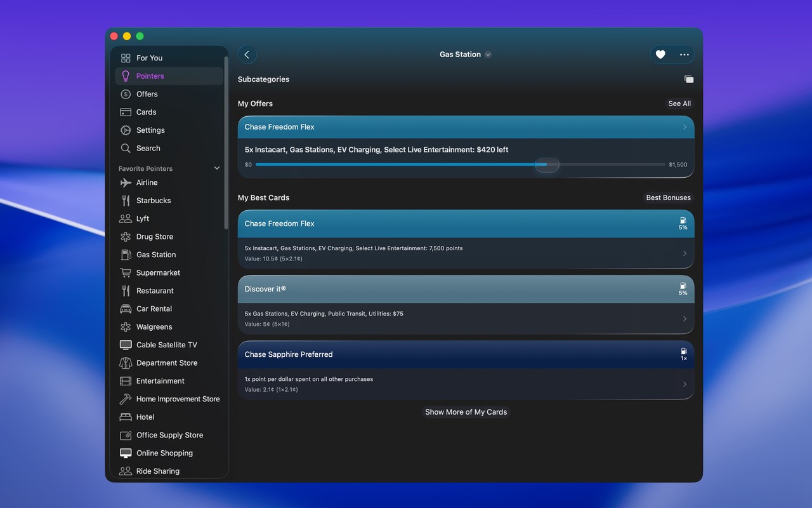Click Show More of My Cards
Image resolution: width=812 pixels, height=508 pixels.
pyautogui.click(x=466, y=412)
